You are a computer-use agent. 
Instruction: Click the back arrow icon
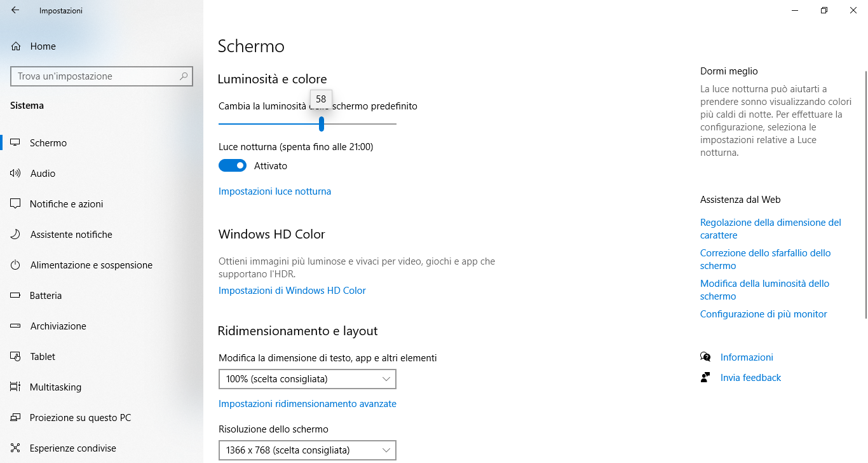coord(15,10)
